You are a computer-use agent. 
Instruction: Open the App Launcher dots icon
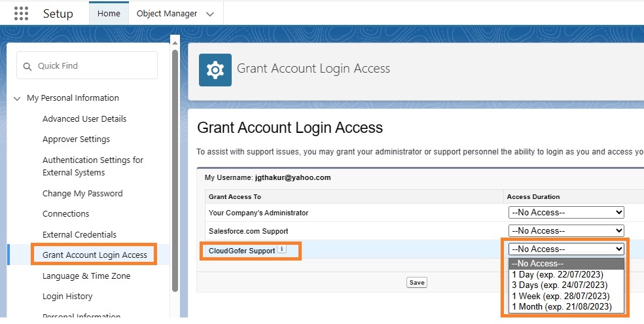click(x=21, y=13)
